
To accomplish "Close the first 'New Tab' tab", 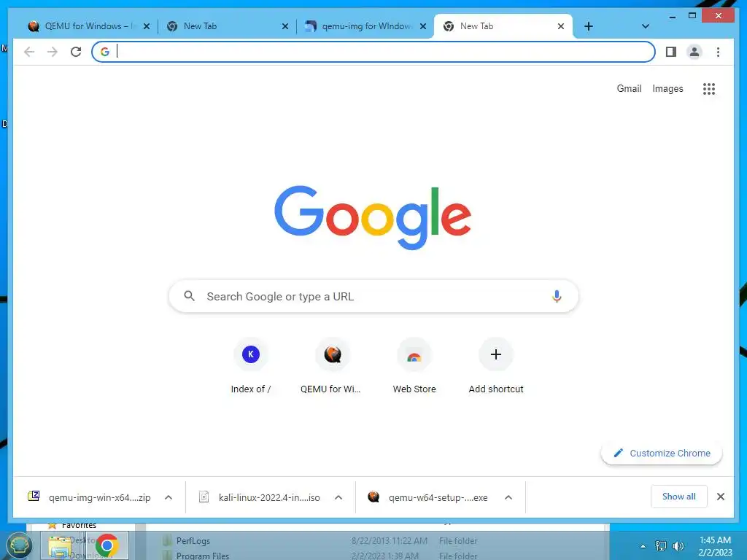I will coord(285,27).
